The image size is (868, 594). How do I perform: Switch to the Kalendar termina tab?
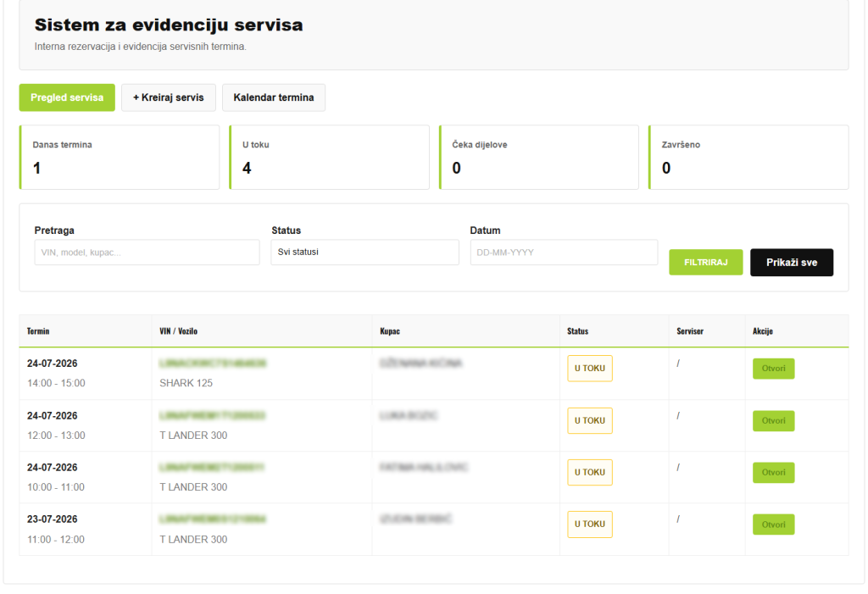pos(274,97)
